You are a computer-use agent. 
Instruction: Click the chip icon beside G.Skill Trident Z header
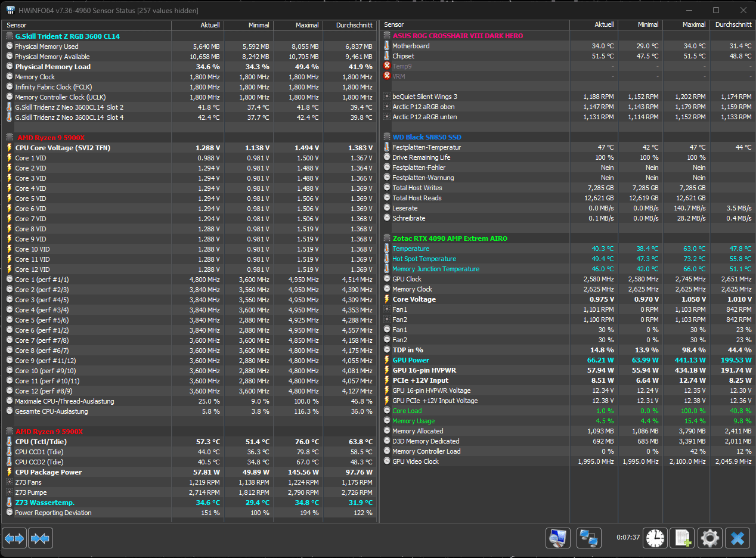click(x=10, y=36)
